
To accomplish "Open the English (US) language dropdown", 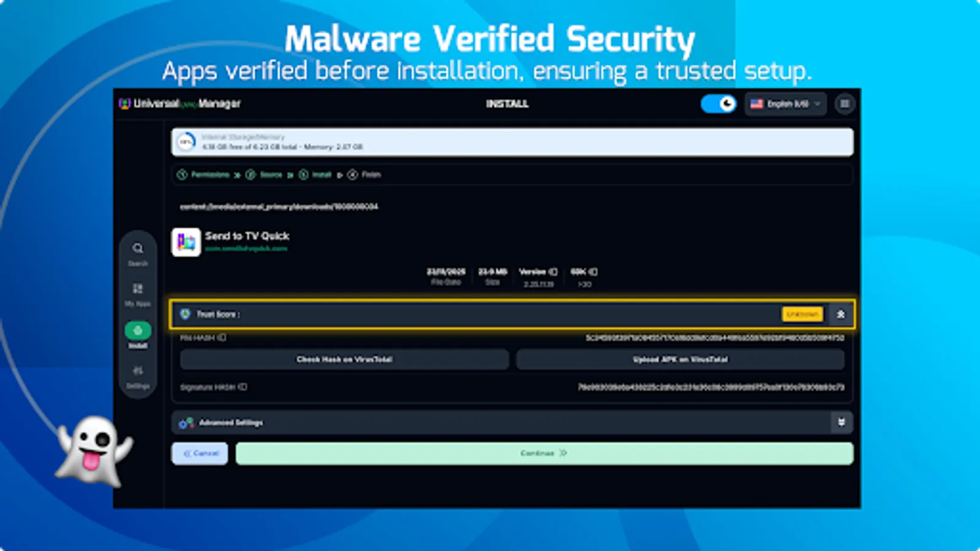I will (x=786, y=104).
